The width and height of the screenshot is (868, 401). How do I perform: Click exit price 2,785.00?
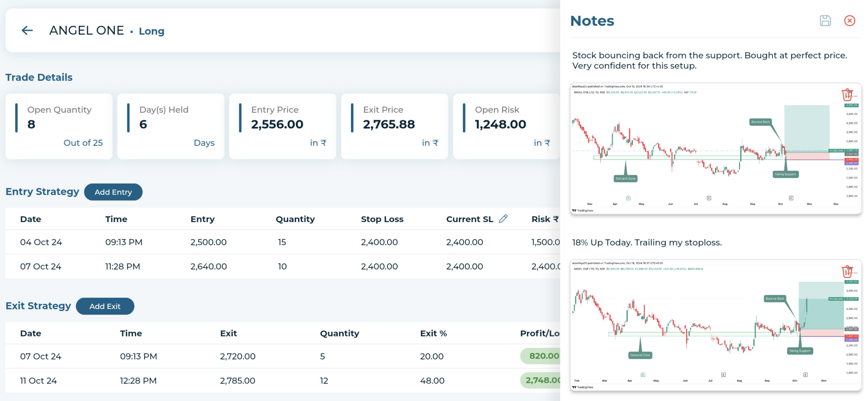(x=238, y=381)
